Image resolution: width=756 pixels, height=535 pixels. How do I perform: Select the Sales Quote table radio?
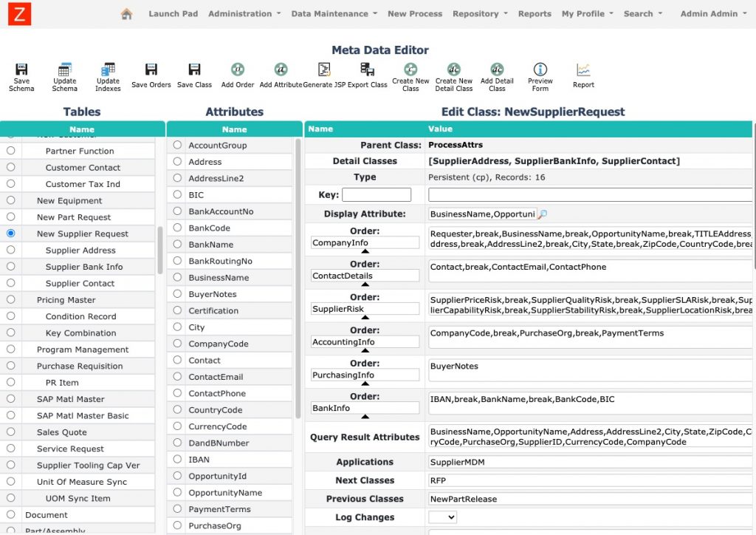[x=10, y=432]
